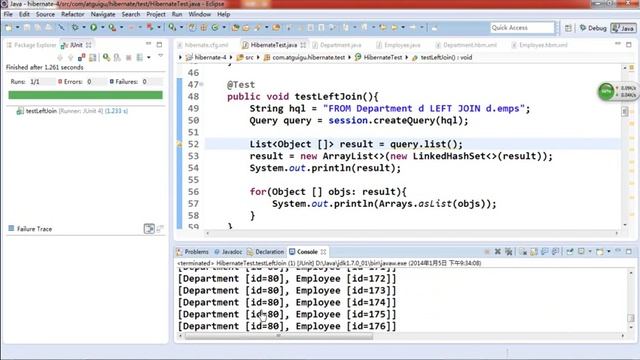Viewport: 640px width, 360px height.
Task: Open the Refactor menu
Action: tap(73, 14)
